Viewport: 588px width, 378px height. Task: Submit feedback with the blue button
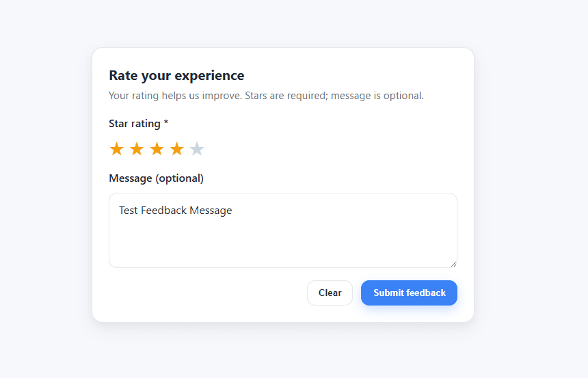[409, 293]
